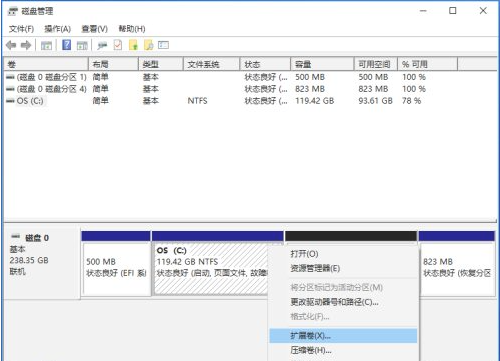Image resolution: width=500 pixels, height=361 pixels.
Task: Sort by the 容量 column header
Action: point(322,64)
